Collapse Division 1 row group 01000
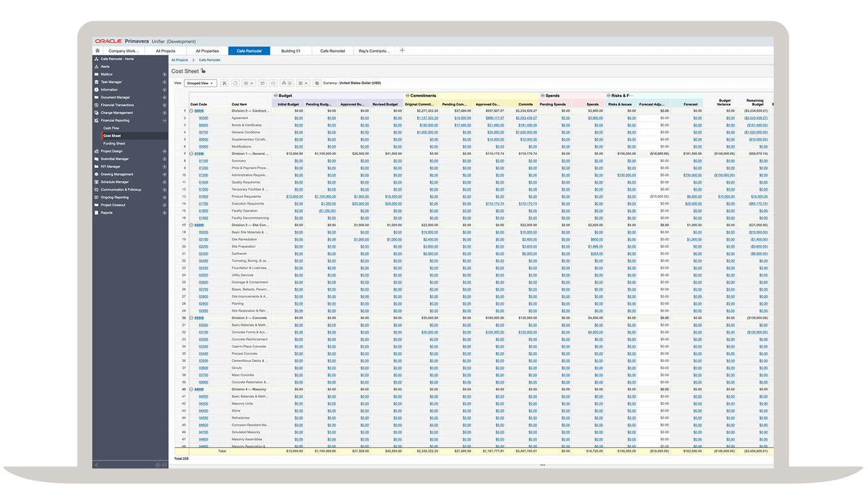 [192, 154]
